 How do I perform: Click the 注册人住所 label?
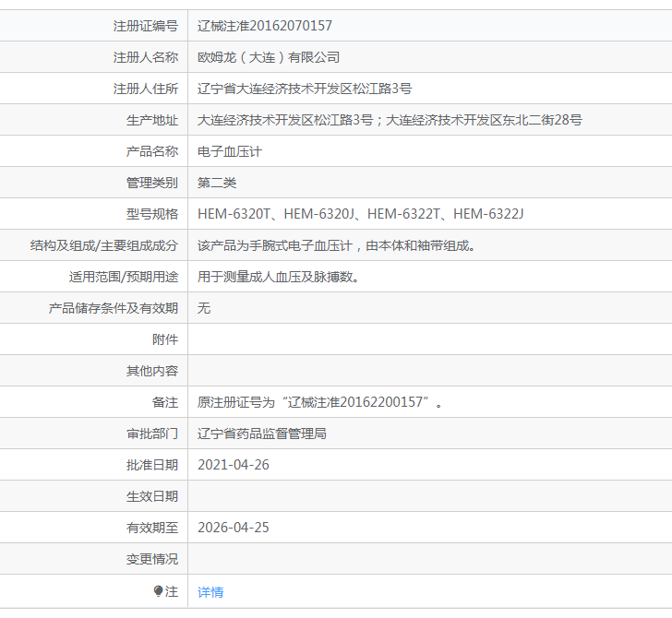point(146,89)
